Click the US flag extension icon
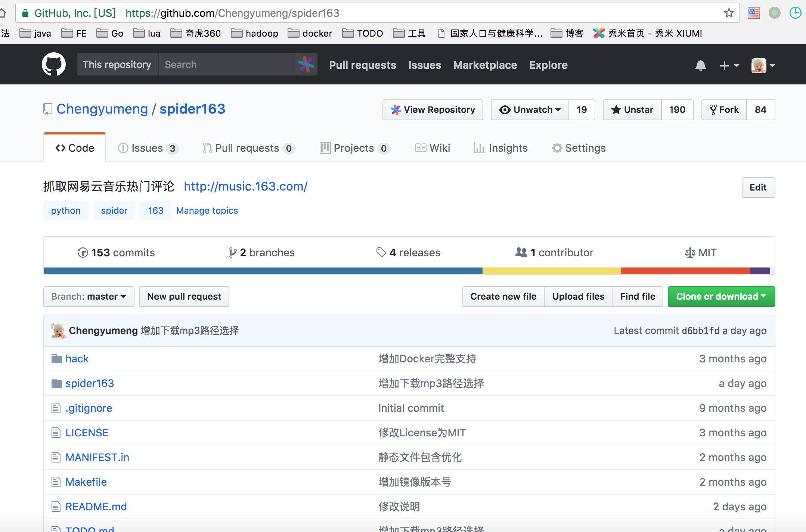Screen dimensions: 806x532 pos(753,13)
